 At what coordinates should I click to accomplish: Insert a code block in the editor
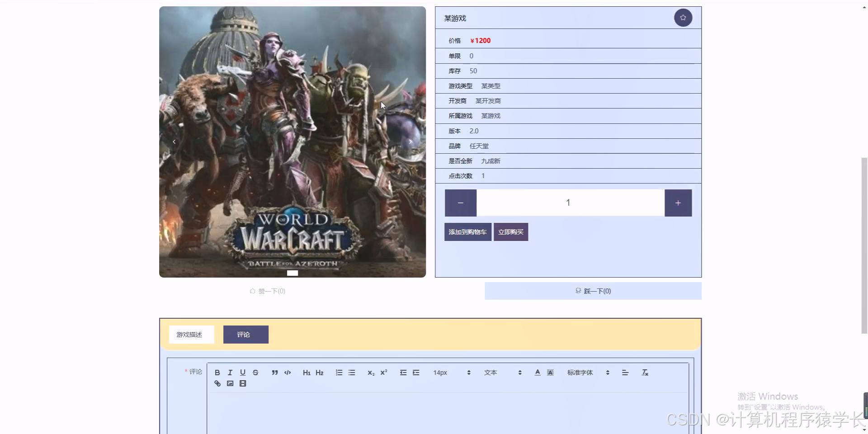(288, 373)
